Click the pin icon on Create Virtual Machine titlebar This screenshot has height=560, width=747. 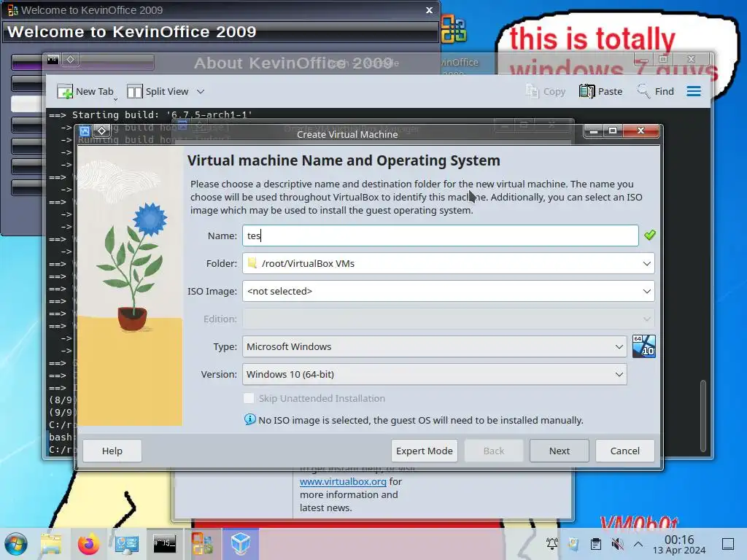pyautogui.click(x=102, y=131)
